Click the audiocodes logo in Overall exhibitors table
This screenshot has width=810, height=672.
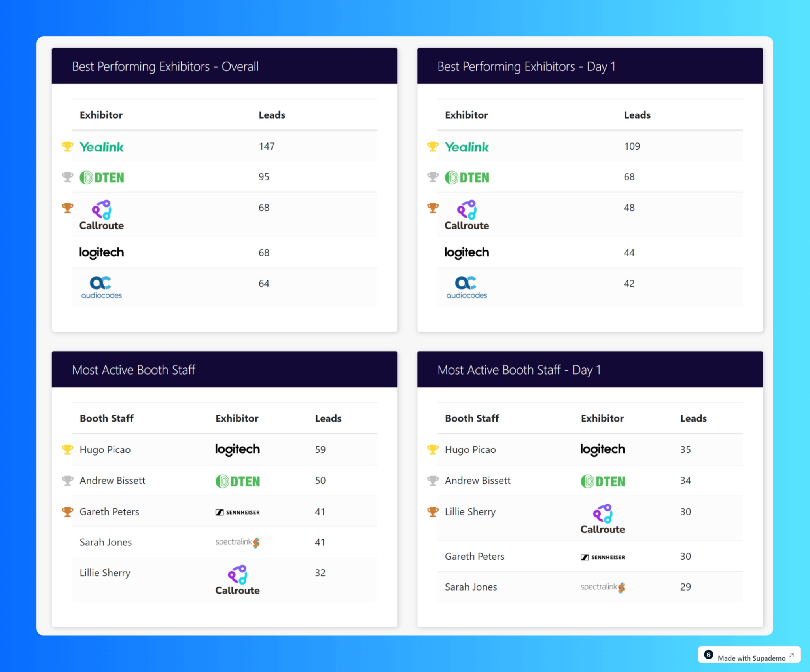click(102, 288)
